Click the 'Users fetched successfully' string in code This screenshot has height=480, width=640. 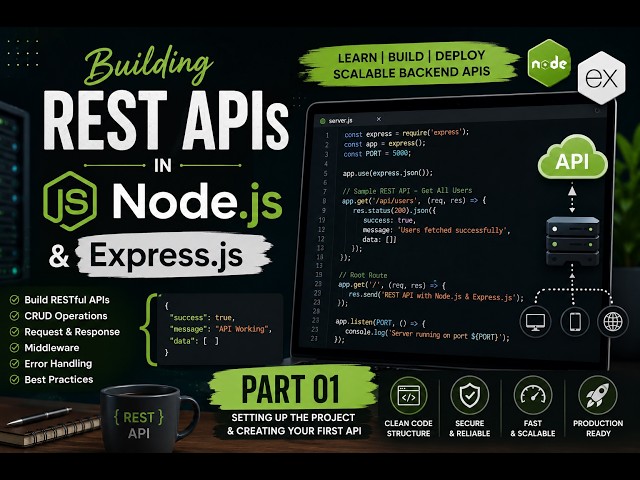tap(452, 230)
